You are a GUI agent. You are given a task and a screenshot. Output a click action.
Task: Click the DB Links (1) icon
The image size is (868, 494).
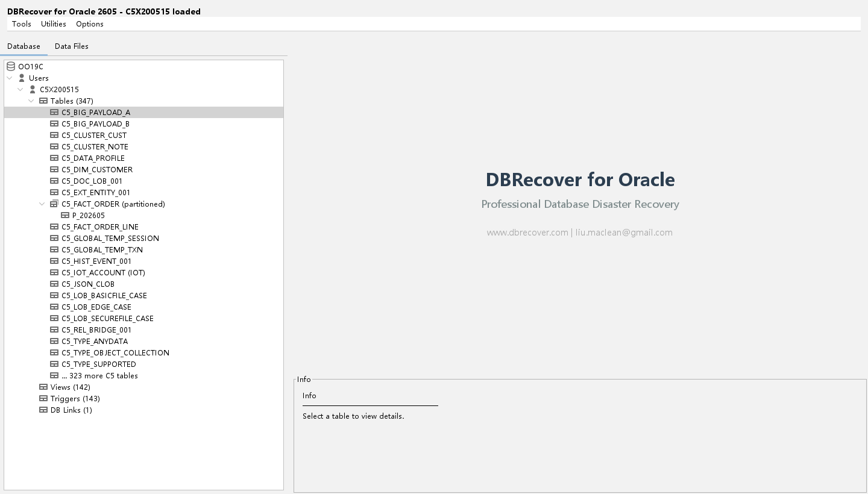pos(43,410)
